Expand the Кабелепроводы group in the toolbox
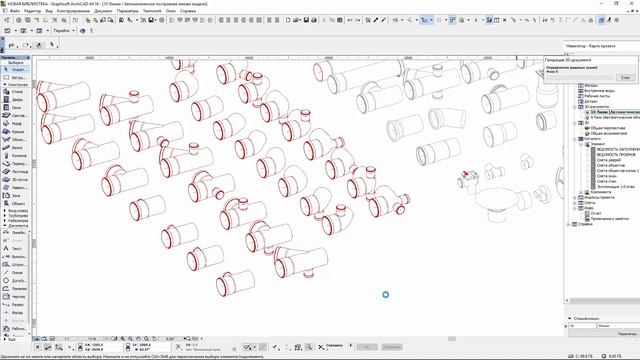This screenshot has height=360, width=640. click(4, 220)
